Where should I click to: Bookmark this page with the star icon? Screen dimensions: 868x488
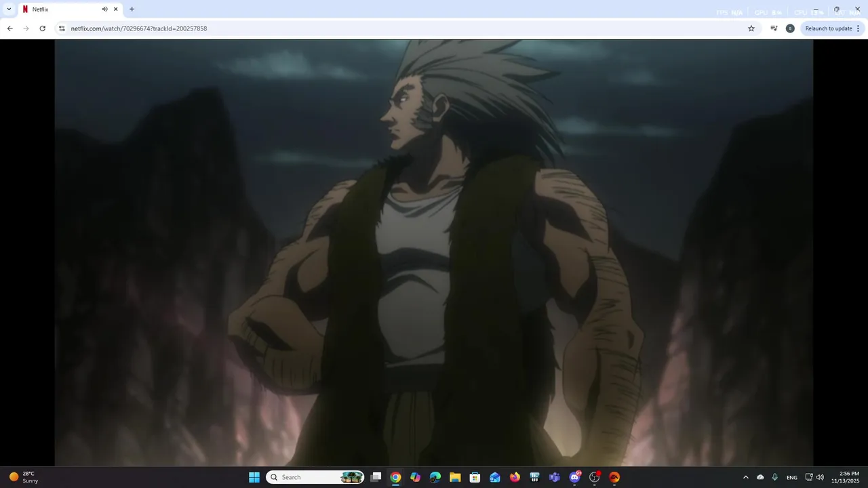pos(751,28)
